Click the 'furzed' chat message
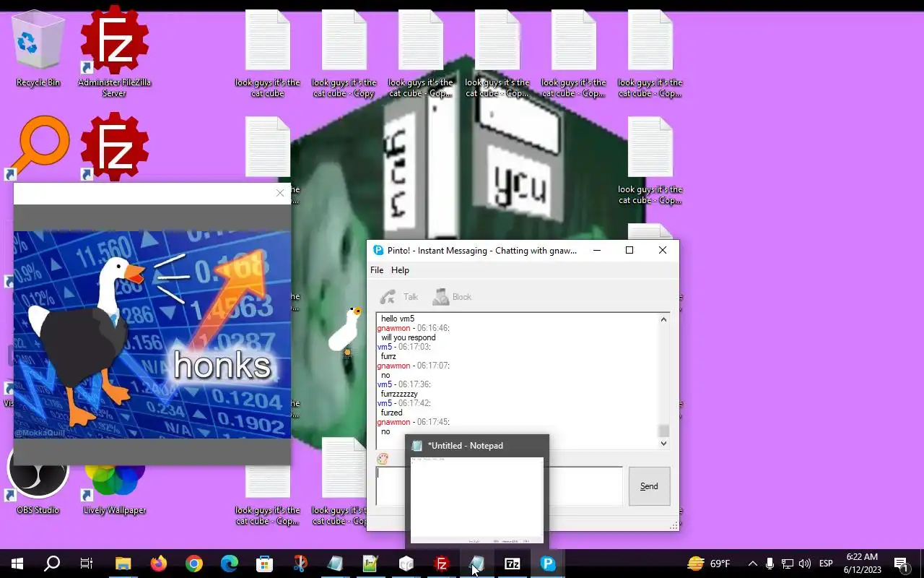The image size is (924, 578). point(391,413)
